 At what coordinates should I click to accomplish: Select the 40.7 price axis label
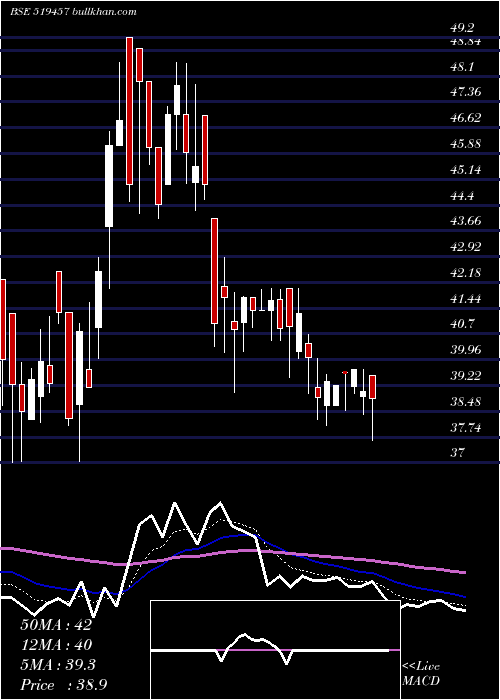[462, 324]
